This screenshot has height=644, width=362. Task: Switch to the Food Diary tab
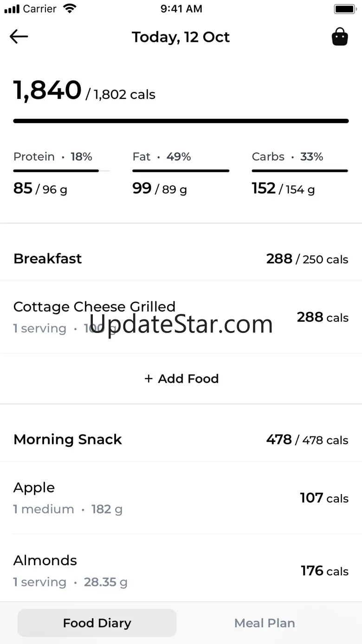tap(97, 623)
